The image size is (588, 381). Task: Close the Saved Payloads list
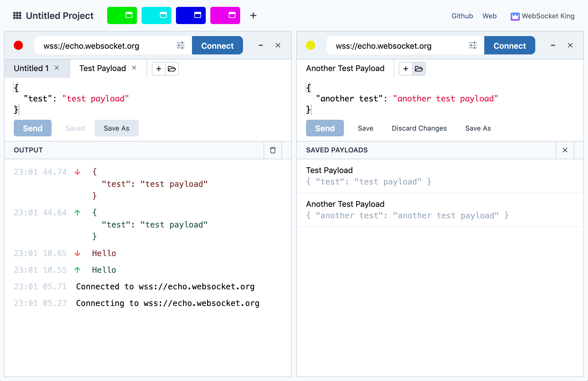point(565,150)
